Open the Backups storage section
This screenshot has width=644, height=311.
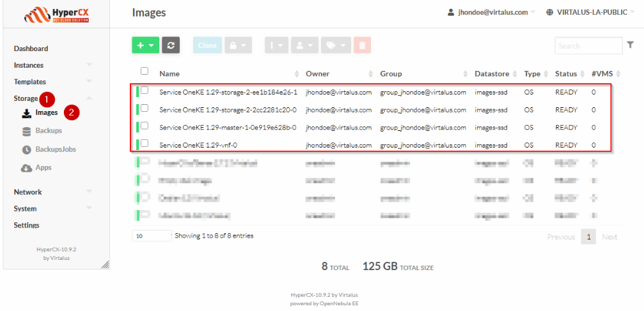48,131
